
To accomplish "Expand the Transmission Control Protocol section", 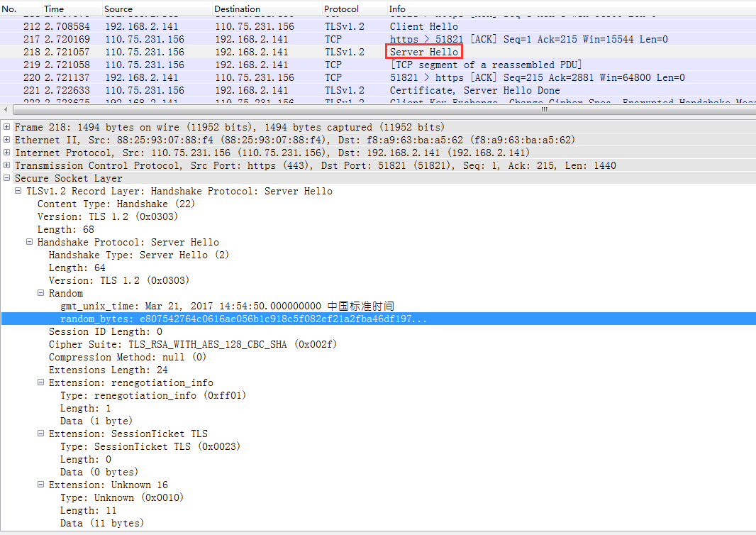I will (x=7, y=165).
